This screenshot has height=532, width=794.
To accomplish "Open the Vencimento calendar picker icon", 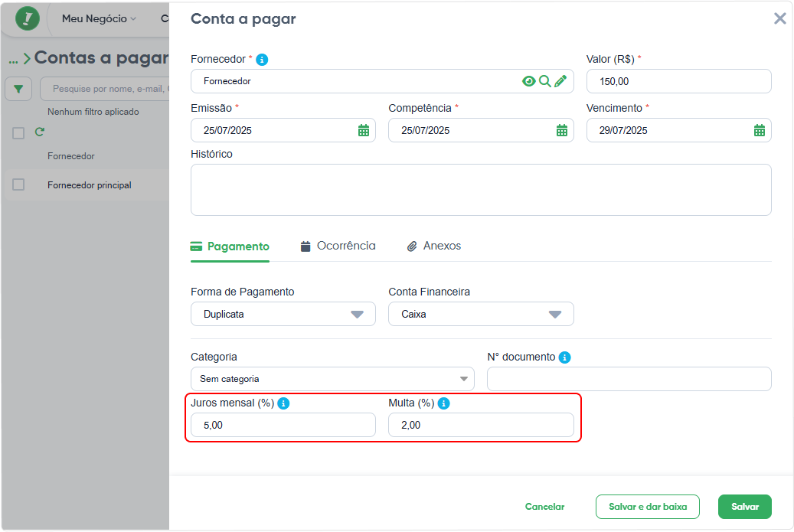I will 759,130.
